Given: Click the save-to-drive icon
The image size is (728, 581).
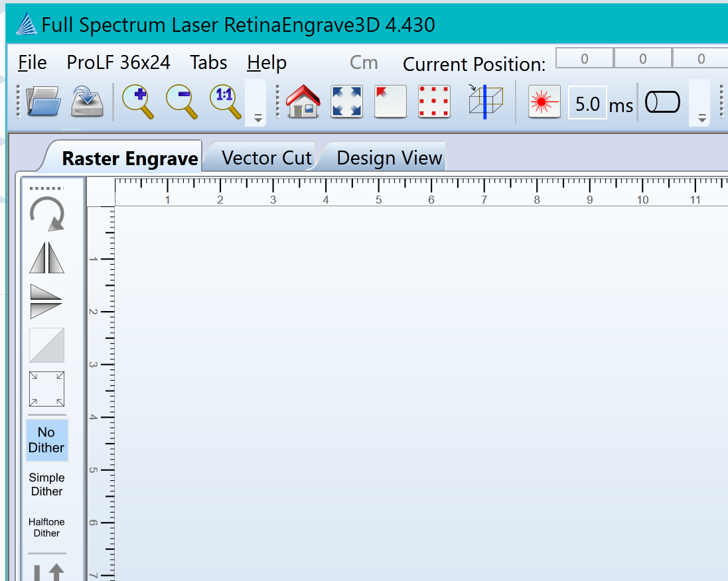Looking at the screenshot, I should 88,101.
